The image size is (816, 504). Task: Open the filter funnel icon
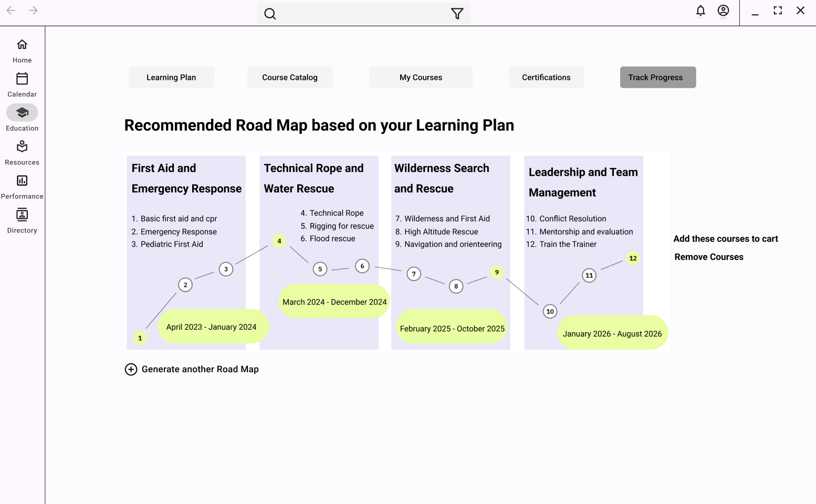pyautogui.click(x=457, y=14)
